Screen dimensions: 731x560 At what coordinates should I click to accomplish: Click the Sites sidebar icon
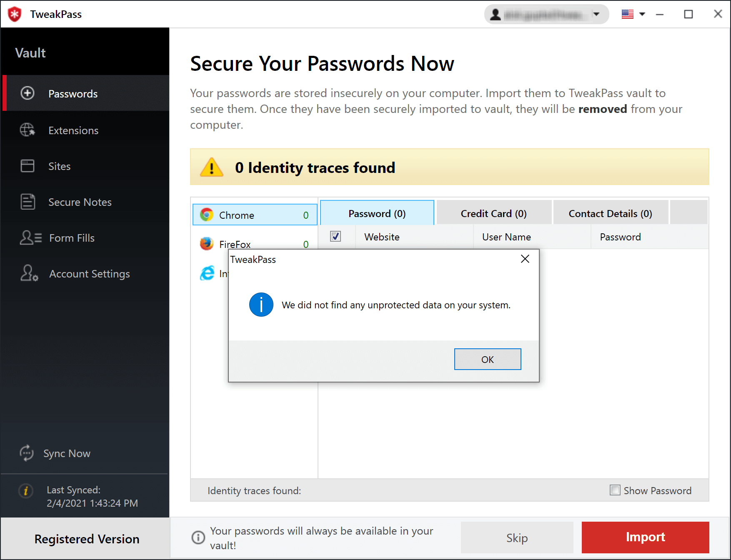[x=28, y=166]
